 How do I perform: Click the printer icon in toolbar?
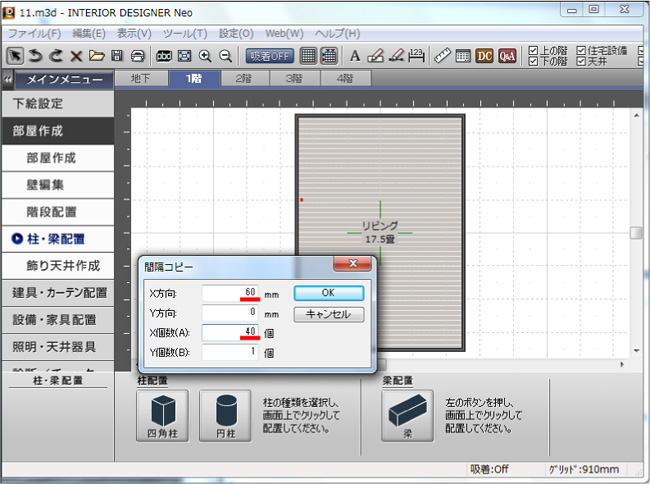point(137,55)
